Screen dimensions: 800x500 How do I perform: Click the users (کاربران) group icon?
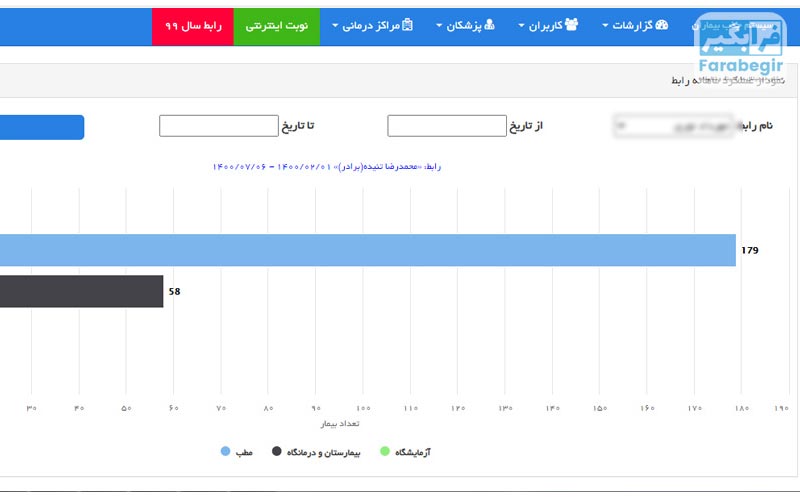572,24
